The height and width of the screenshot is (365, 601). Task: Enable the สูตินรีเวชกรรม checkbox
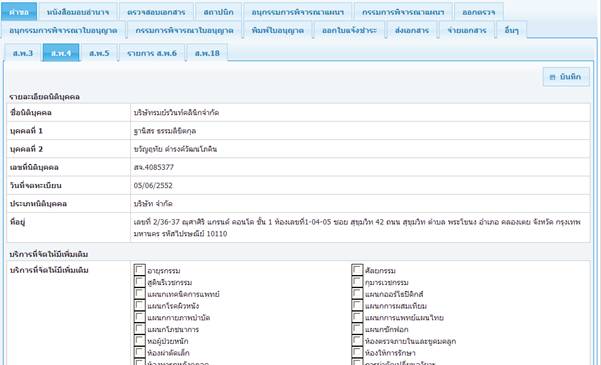coord(140,282)
